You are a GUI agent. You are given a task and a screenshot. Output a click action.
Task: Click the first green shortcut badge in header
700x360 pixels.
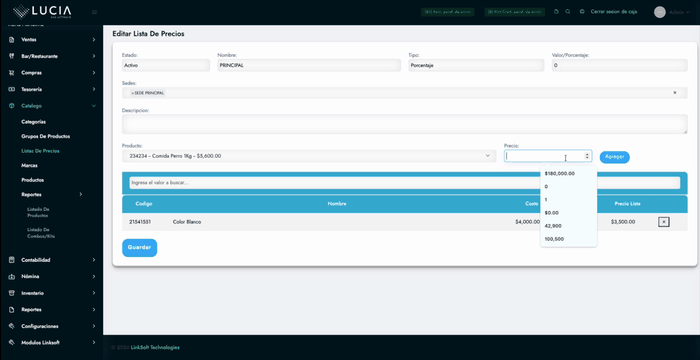pyautogui.click(x=447, y=12)
